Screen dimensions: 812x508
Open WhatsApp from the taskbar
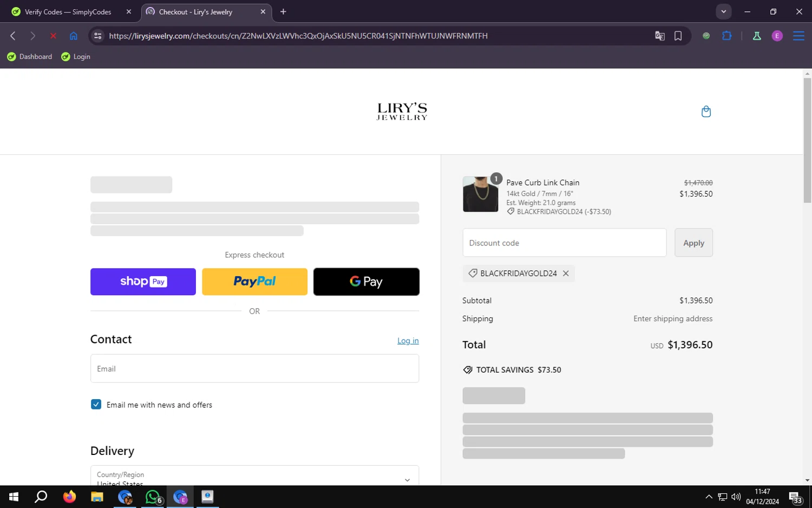(153, 497)
